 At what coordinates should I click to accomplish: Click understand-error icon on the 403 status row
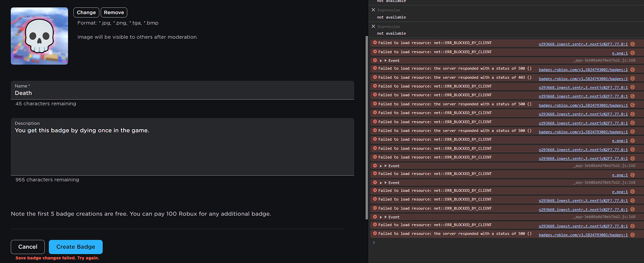click(x=633, y=78)
